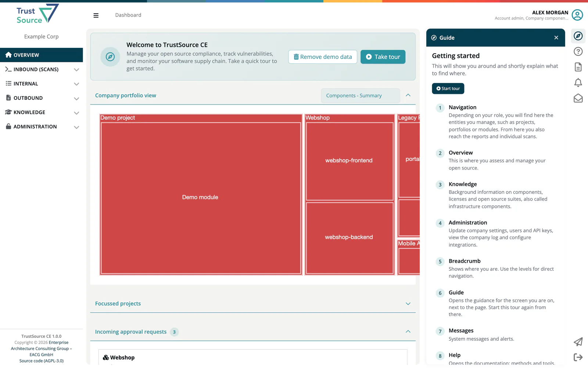The image size is (588, 368).
Task: Open the document icon in right rail
Action: [x=578, y=67]
